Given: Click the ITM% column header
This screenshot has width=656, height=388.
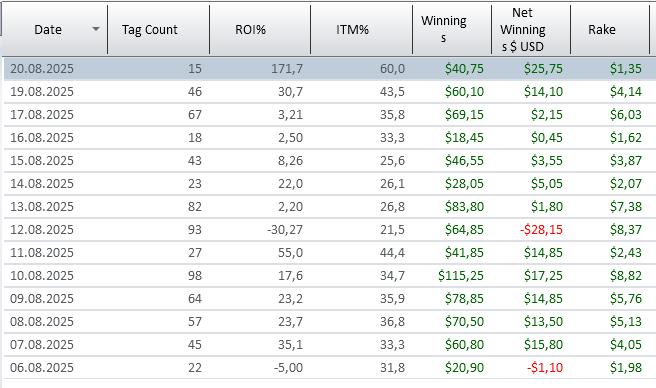Looking at the screenshot, I should 361,29.
